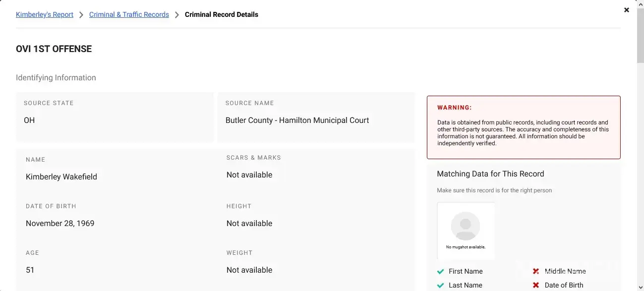The image size is (644, 291).
Task: Click the red WARNING heading
Action: [x=454, y=108]
